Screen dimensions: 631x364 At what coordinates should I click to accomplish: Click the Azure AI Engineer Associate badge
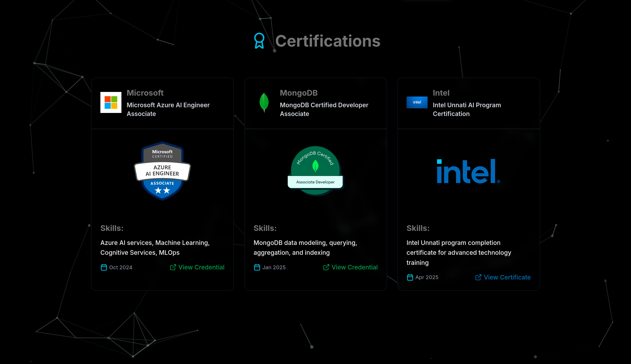(x=162, y=171)
